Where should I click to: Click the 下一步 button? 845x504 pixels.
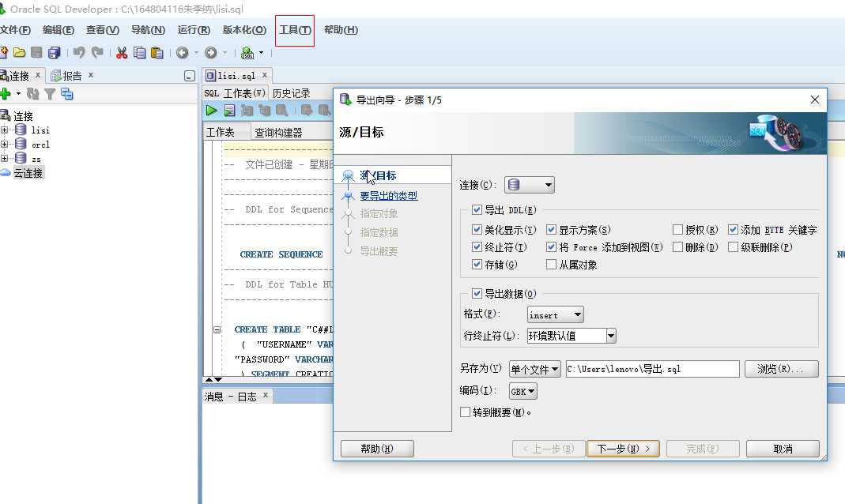(x=623, y=449)
